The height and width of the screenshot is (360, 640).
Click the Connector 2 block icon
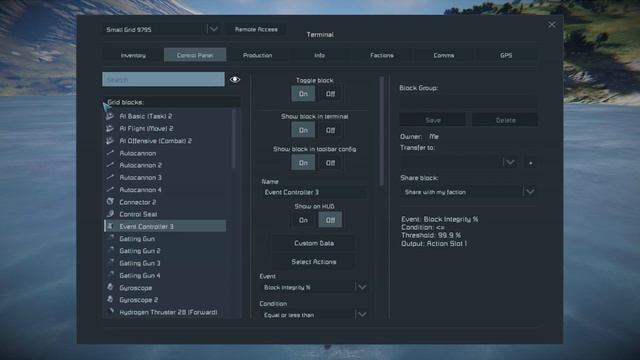point(110,202)
